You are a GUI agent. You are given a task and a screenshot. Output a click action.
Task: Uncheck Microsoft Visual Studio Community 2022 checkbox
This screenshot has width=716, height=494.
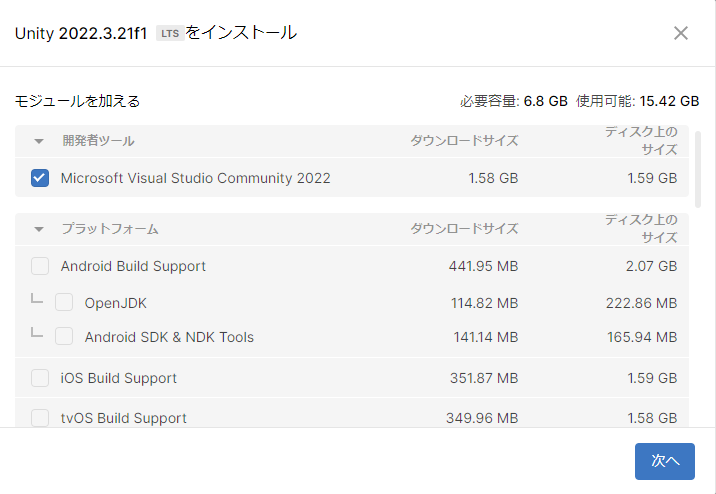coord(40,178)
